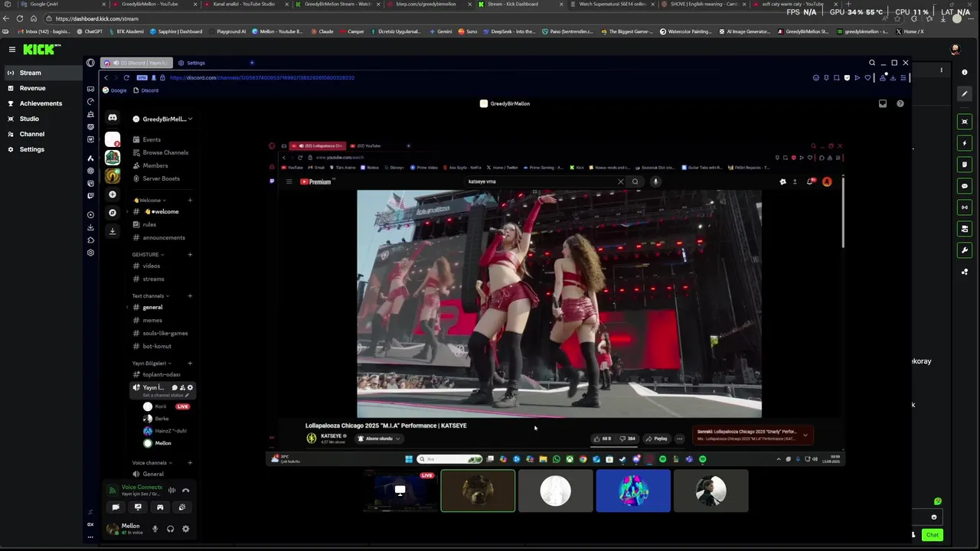Collapse the Yayın Bölgeleri category
Screen dimensions: 980x551
click(152, 363)
